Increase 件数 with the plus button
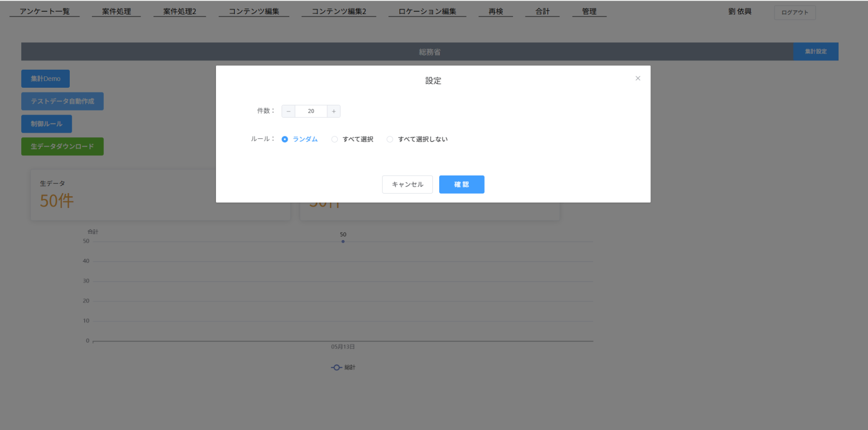 tap(334, 112)
